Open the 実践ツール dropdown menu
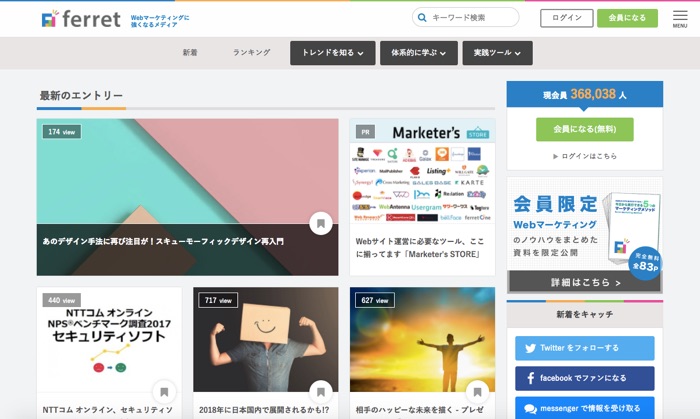The image size is (700, 419). 497,53
